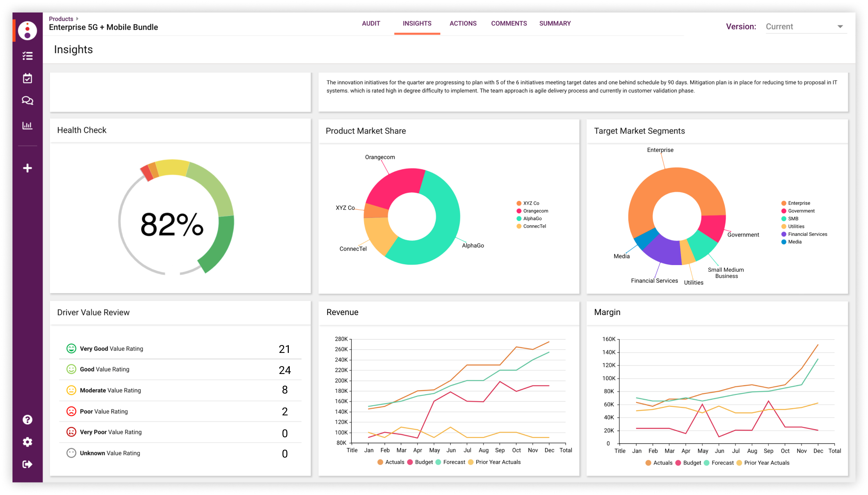The image size is (868, 495).
Task: Log out using the sign-out icon
Action: pyautogui.click(x=27, y=464)
